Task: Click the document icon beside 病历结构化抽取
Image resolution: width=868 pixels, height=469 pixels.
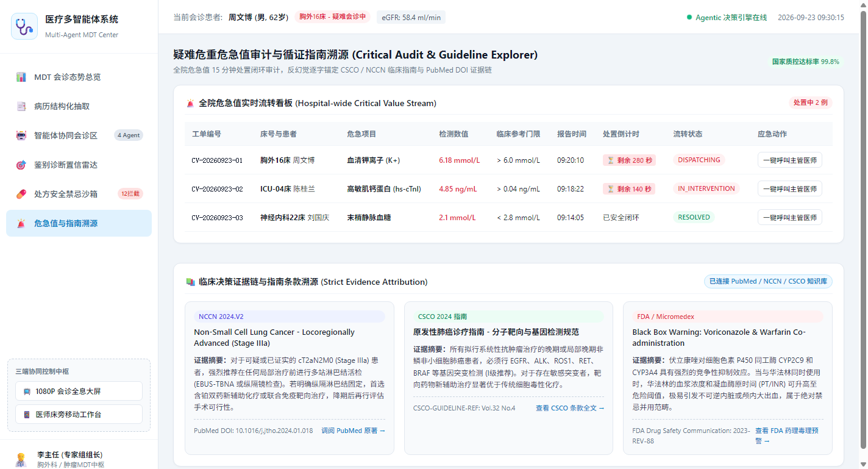Action: [21, 106]
